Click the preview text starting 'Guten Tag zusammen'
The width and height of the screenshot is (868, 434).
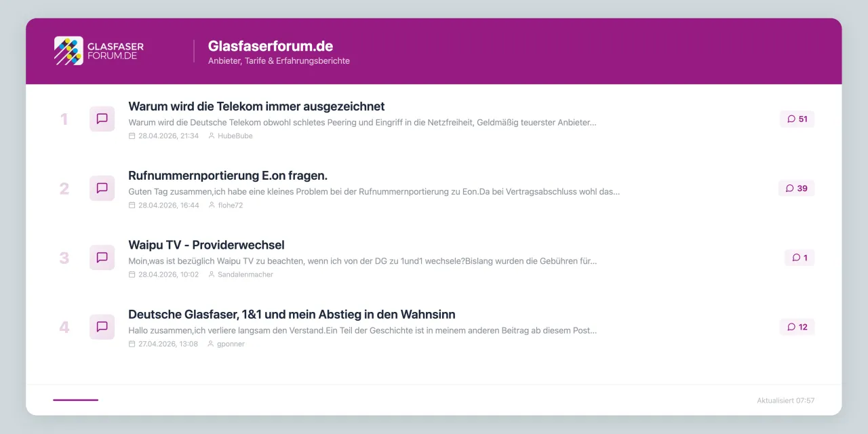point(374,192)
